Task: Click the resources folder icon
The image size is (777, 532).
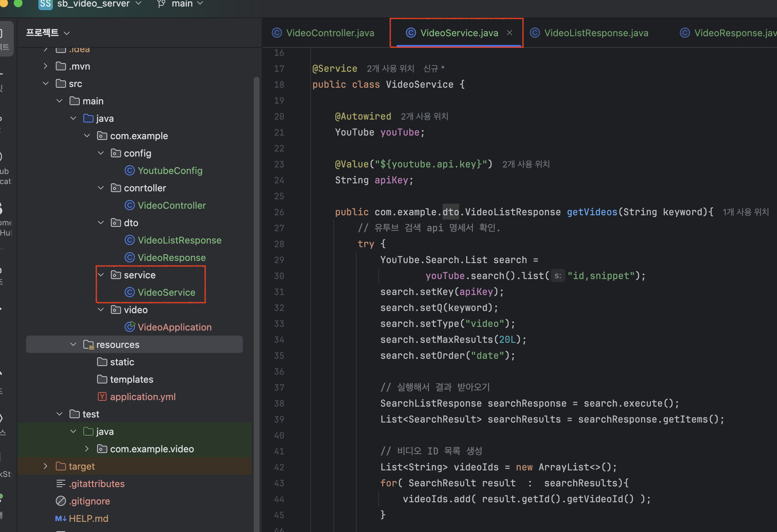Action: coord(89,344)
